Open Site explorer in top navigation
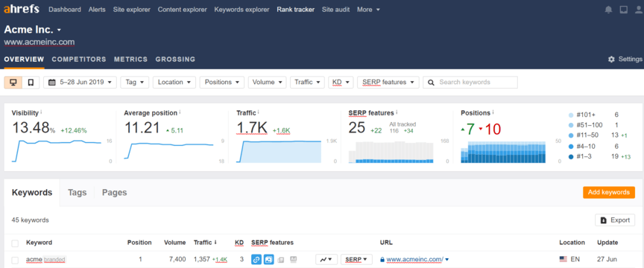 point(131,10)
